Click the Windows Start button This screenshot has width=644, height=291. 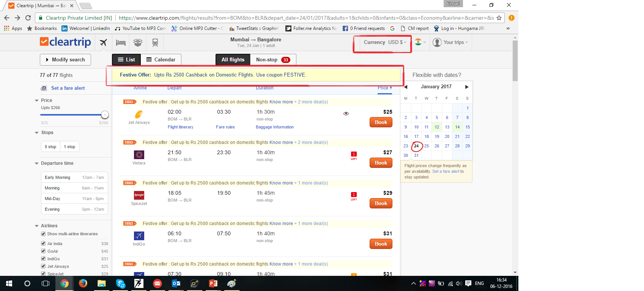[9, 283]
